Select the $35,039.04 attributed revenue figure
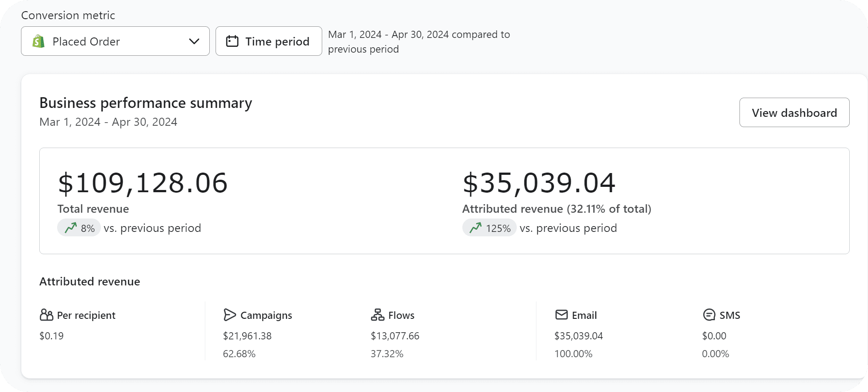Viewport: 868px width, 392px height. tap(539, 183)
